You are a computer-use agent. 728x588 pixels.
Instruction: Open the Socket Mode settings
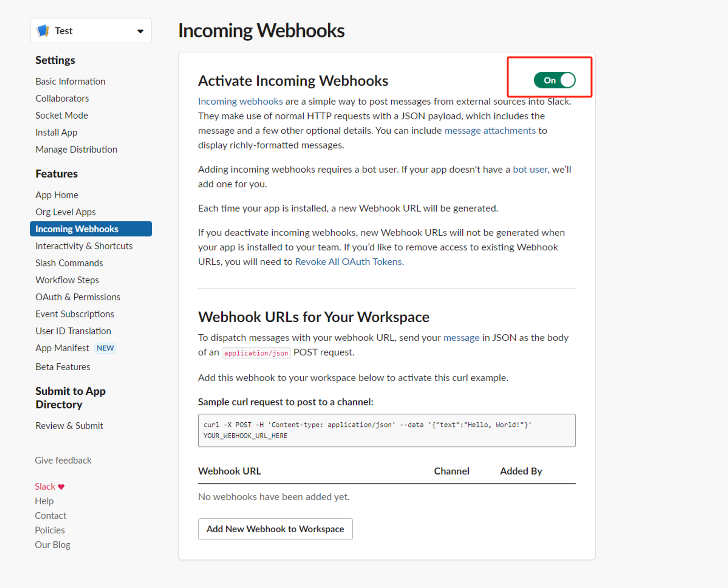click(62, 115)
